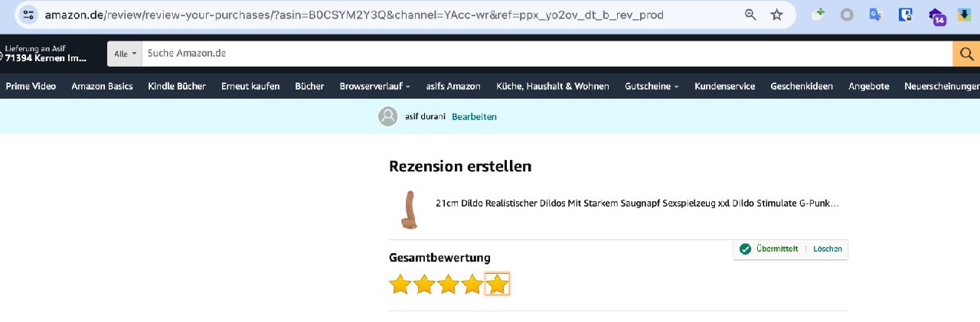Click the dildo product thumbnail image
The height and width of the screenshot is (322, 980).
[x=410, y=210]
